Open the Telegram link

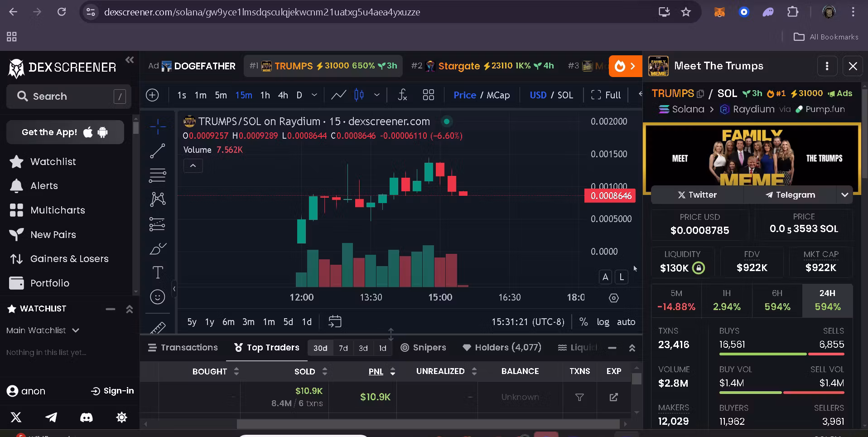click(790, 195)
